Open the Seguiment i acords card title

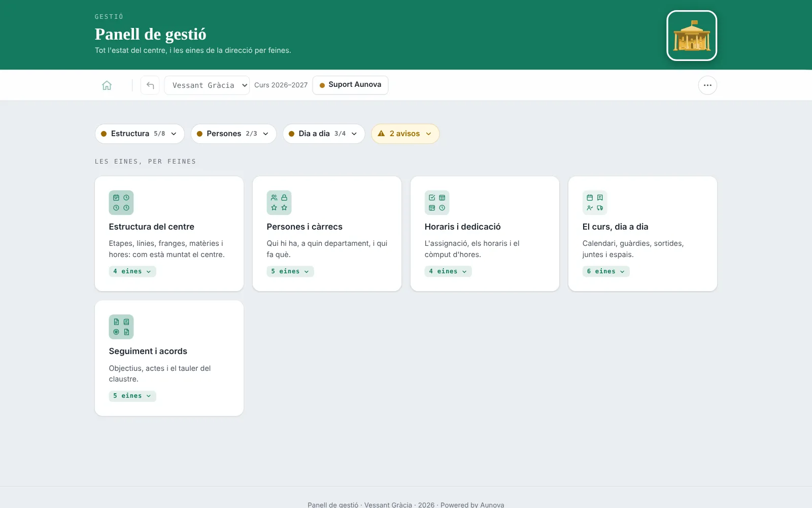pos(148,351)
